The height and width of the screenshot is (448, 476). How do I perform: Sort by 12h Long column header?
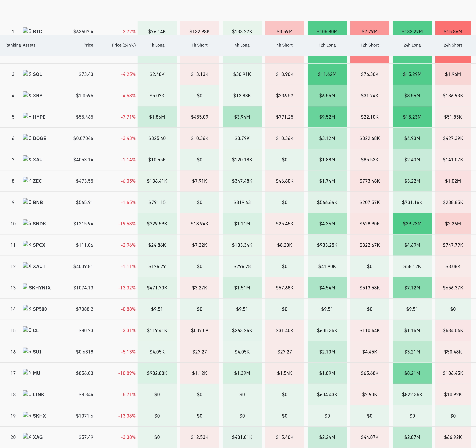click(x=327, y=45)
